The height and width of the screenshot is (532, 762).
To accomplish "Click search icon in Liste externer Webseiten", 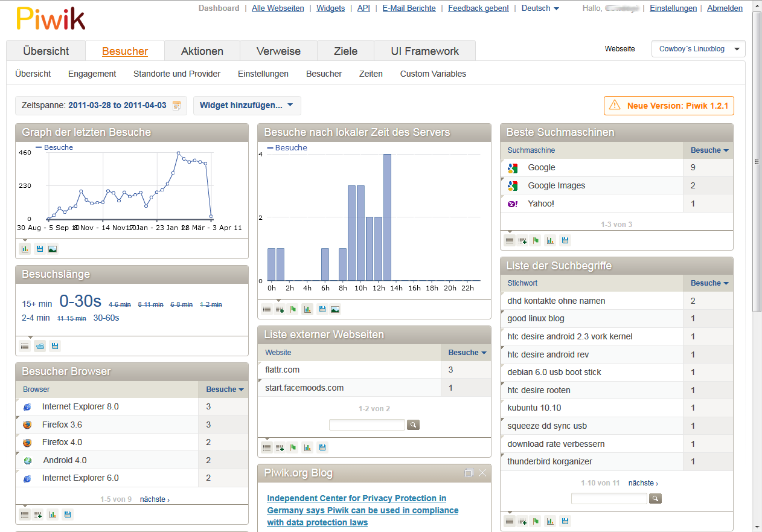I will 413,425.
